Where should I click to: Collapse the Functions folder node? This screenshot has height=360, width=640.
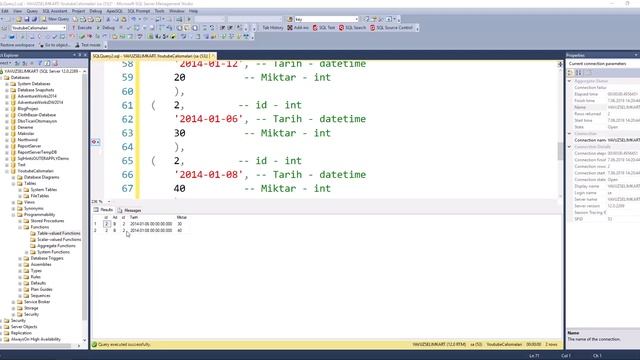(x=20, y=227)
